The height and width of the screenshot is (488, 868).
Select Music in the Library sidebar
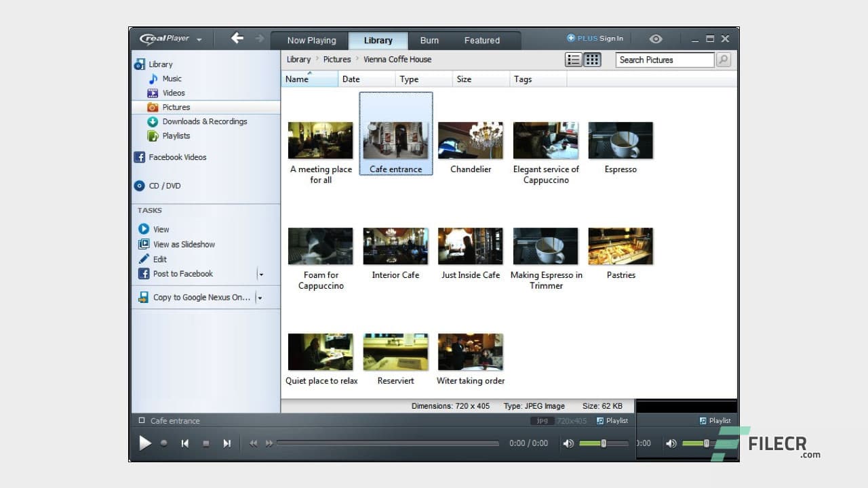click(x=171, y=79)
